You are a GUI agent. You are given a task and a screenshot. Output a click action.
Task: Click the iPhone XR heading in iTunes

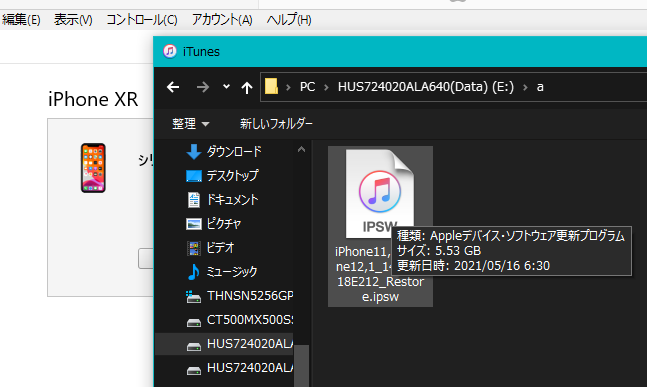93,99
